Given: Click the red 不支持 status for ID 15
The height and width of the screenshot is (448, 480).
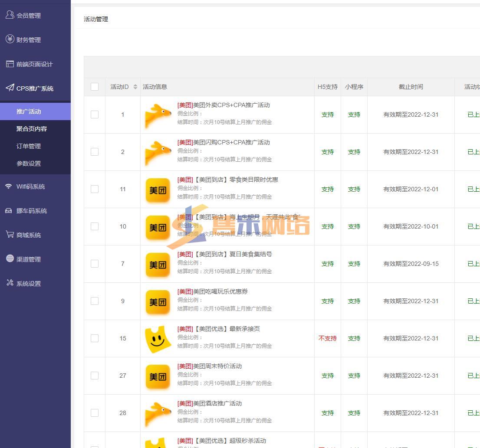Looking at the screenshot, I should point(328,339).
